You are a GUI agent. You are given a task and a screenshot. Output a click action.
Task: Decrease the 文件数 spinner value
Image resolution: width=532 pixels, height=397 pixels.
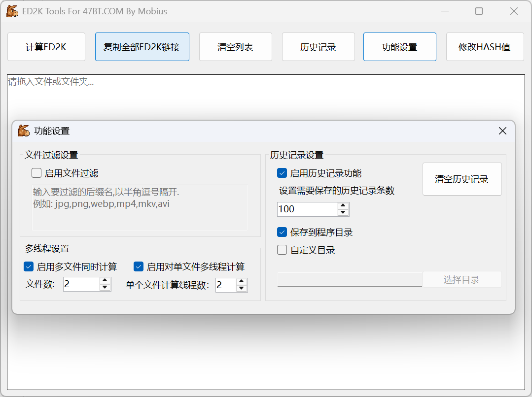pos(105,288)
